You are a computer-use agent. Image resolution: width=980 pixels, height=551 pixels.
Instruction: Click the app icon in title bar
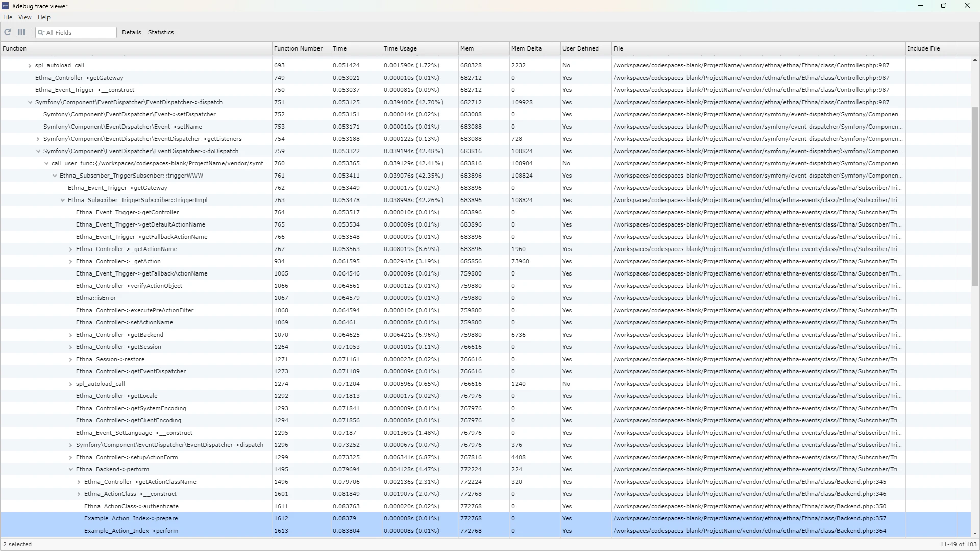coord(5,6)
